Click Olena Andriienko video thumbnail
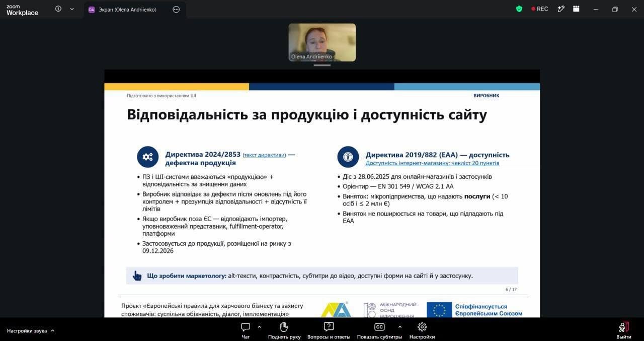 [322, 42]
